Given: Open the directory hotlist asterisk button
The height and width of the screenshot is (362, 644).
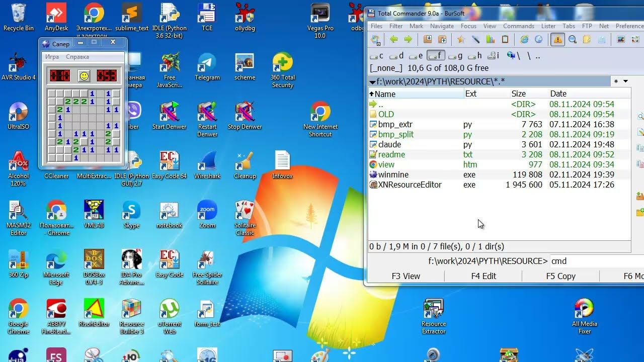Looking at the screenshot, I should (x=616, y=81).
